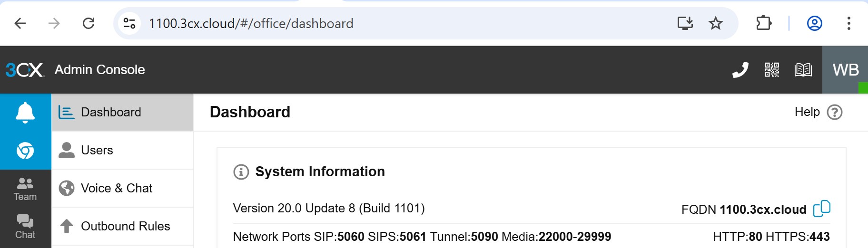Screen dimensions: 868x248
Task: Open the Chat panel
Action: point(25,227)
